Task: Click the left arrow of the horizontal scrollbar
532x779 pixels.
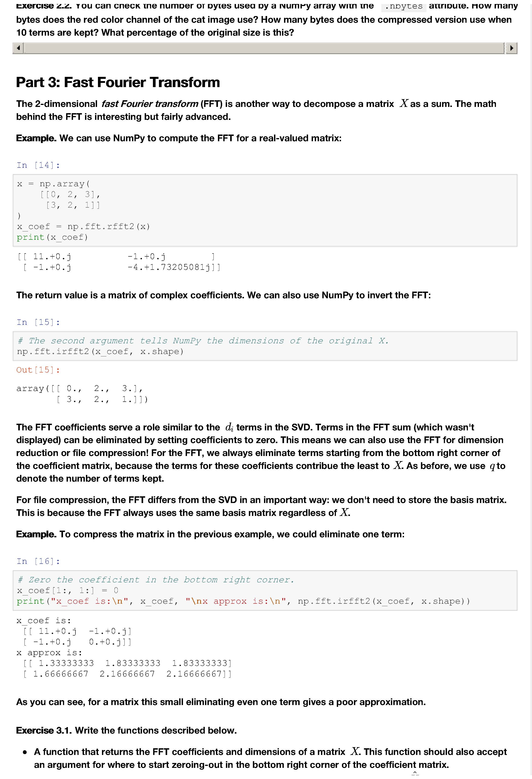Action: pos(18,48)
